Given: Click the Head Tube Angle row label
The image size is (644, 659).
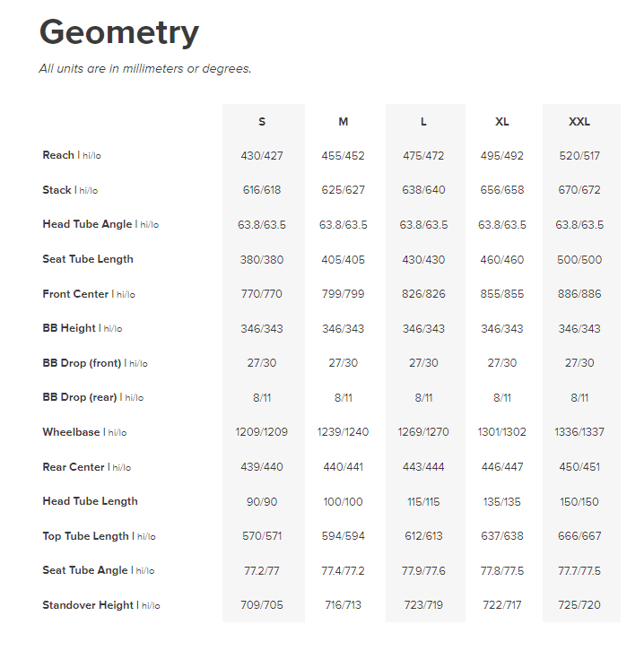Looking at the screenshot, I should pos(87,224).
